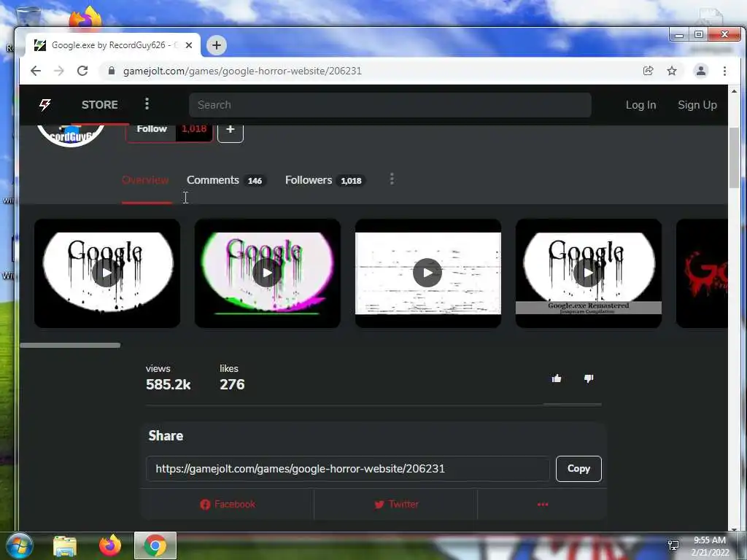View site info lock icon
The width and height of the screenshot is (747, 560).
coord(112,71)
